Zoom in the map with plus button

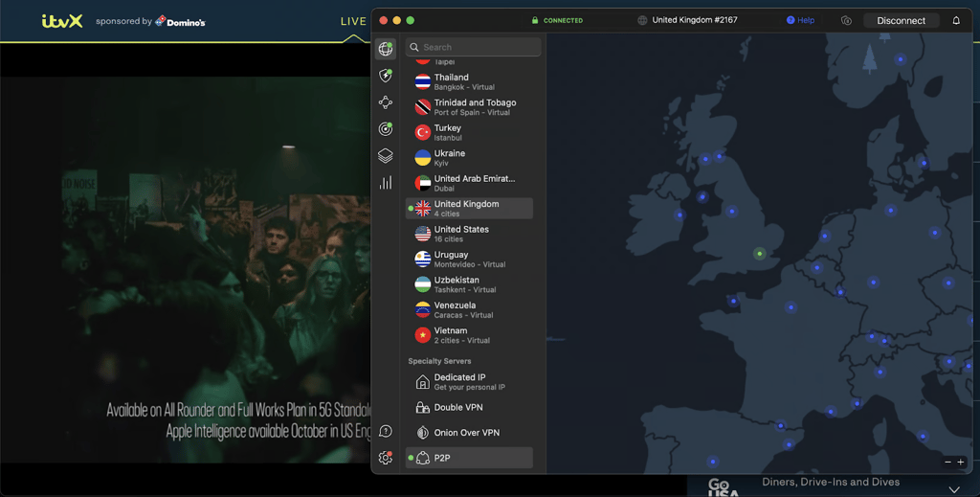pyautogui.click(x=961, y=462)
